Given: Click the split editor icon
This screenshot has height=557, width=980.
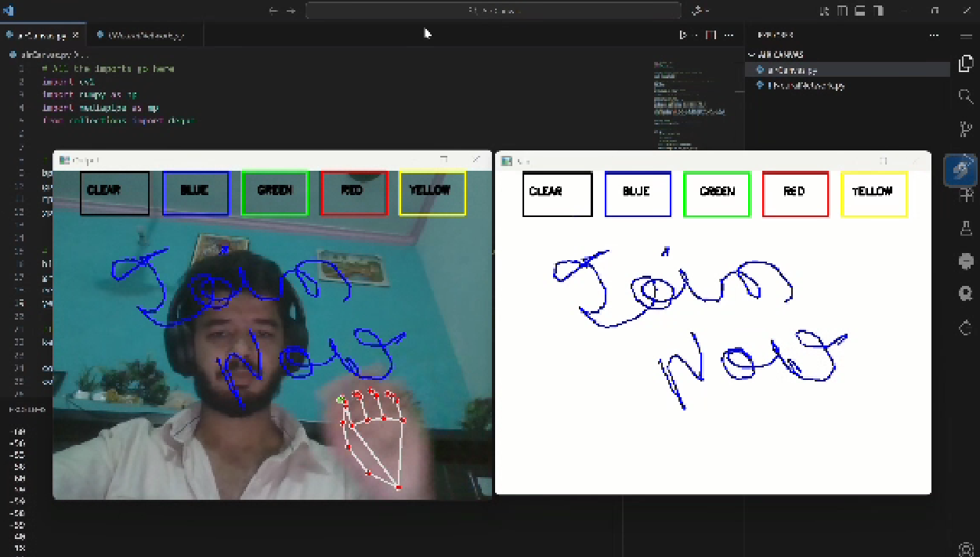Looking at the screenshot, I should point(711,35).
